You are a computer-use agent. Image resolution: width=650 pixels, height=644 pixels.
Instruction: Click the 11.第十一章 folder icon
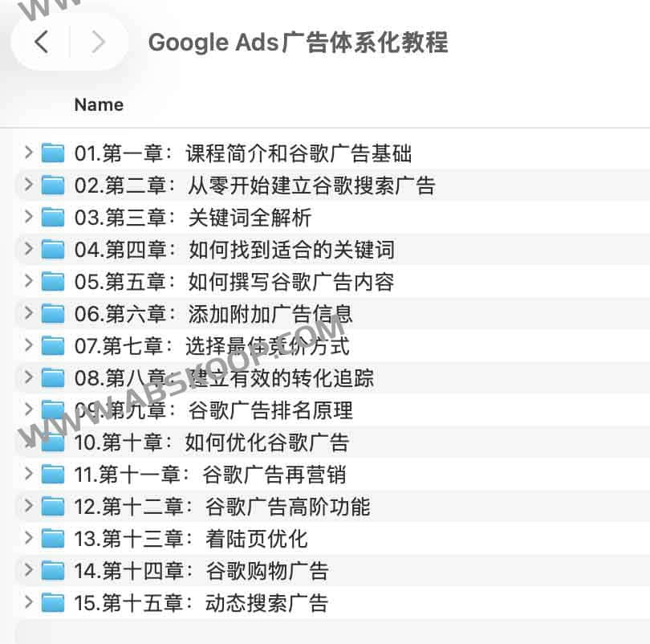pos(53,474)
